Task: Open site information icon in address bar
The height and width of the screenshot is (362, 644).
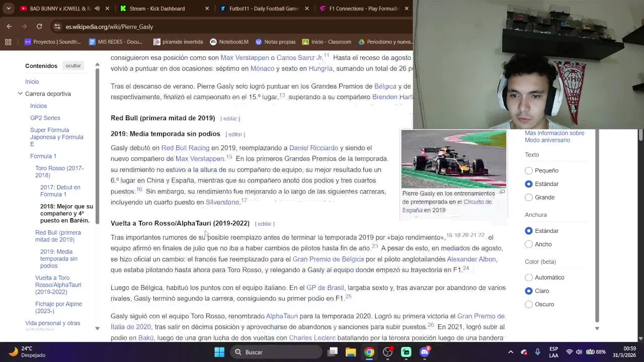Action: tap(57, 27)
